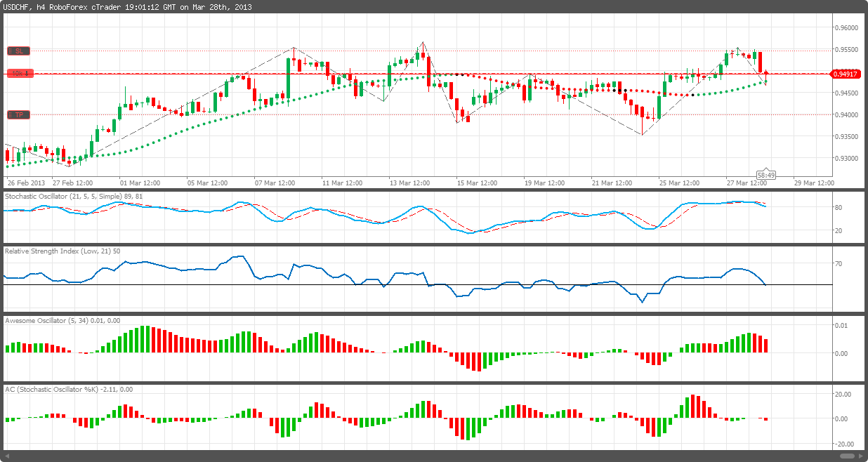Click the bottom scrollbar left arrow
This screenshot has width=868, height=462.
[x=7, y=457]
